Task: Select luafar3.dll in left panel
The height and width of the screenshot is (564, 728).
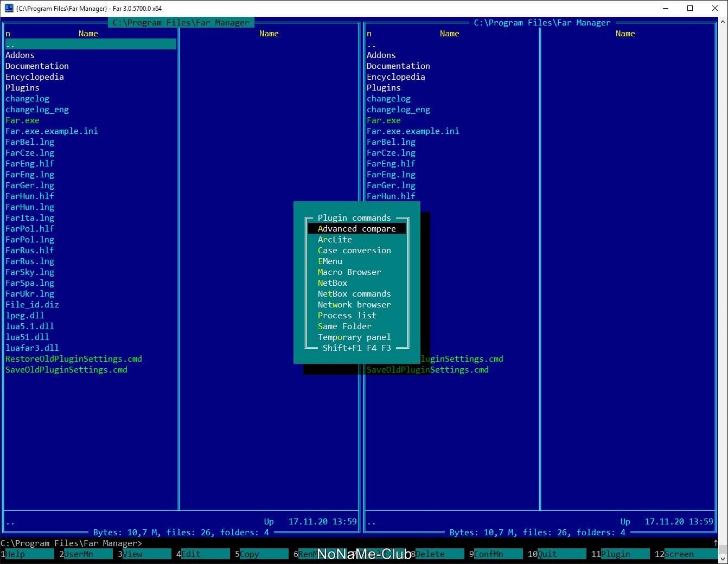Action: point(32,348)
